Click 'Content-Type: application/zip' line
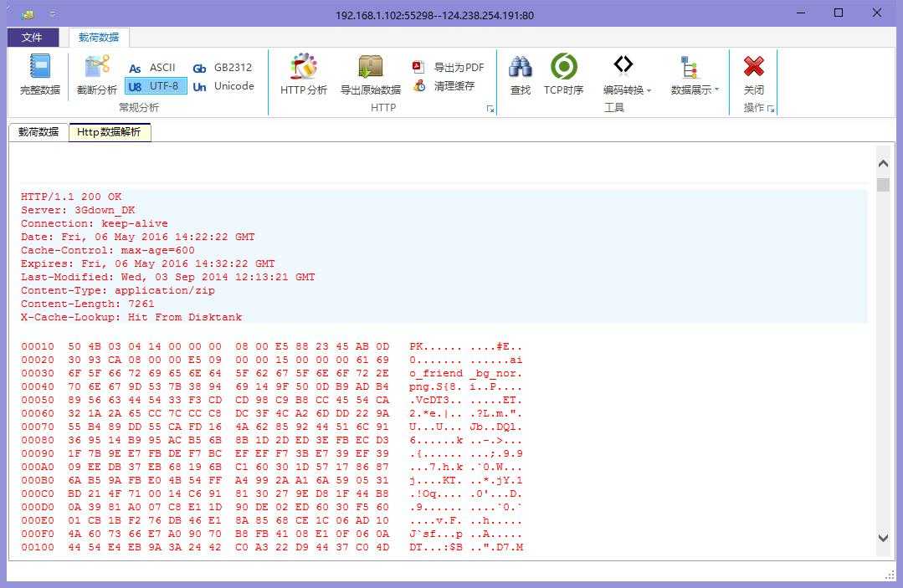 (117, 290)
